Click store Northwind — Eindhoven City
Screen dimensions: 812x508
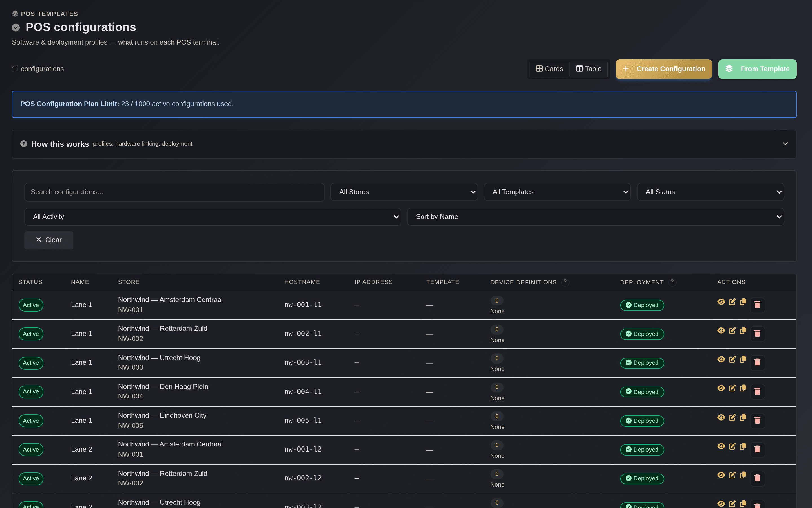click(x=162, y=415)
